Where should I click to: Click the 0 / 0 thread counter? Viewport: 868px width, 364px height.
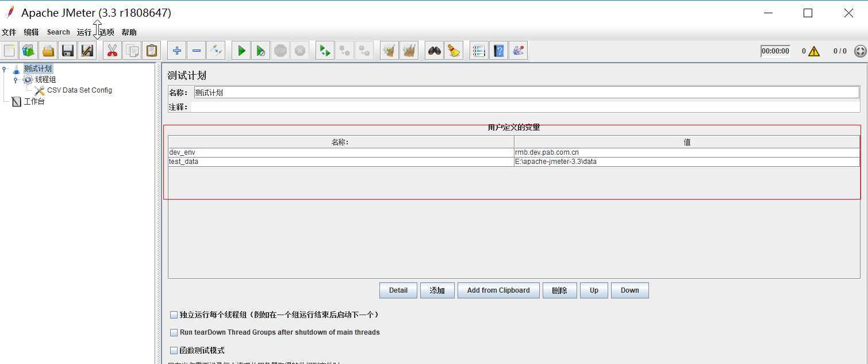pyautogui.click(x=840, y=51)
